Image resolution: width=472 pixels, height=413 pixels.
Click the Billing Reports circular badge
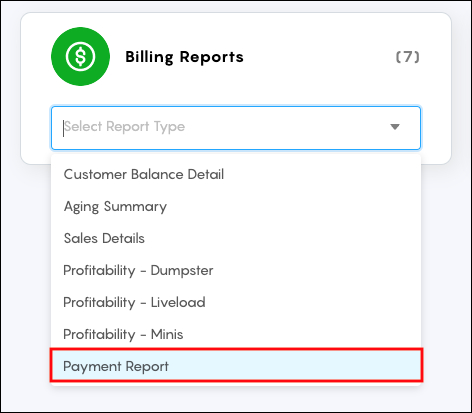point(80,56)
